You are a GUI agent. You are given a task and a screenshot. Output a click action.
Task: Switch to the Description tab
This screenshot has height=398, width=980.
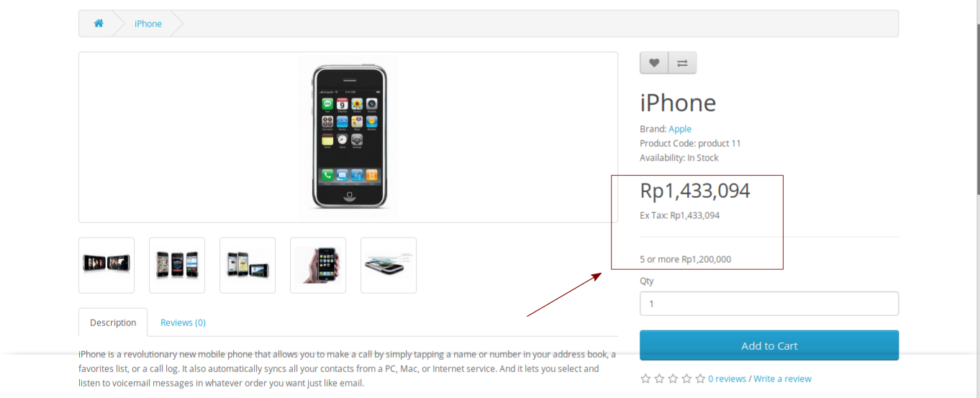coord(113,322)
